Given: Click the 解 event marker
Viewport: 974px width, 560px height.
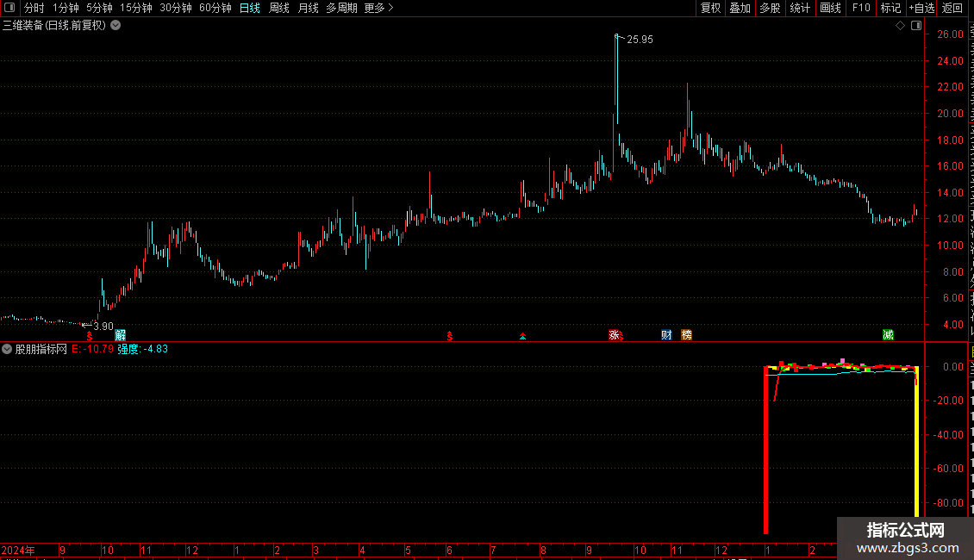Looking at the screenshot, I should click(120, 335).
